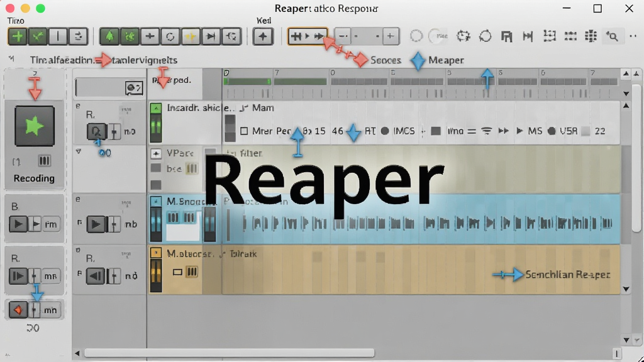Screen dimensions: 644x362
Task: Open the 'Tiro' menu
Action: coord(16,21)
